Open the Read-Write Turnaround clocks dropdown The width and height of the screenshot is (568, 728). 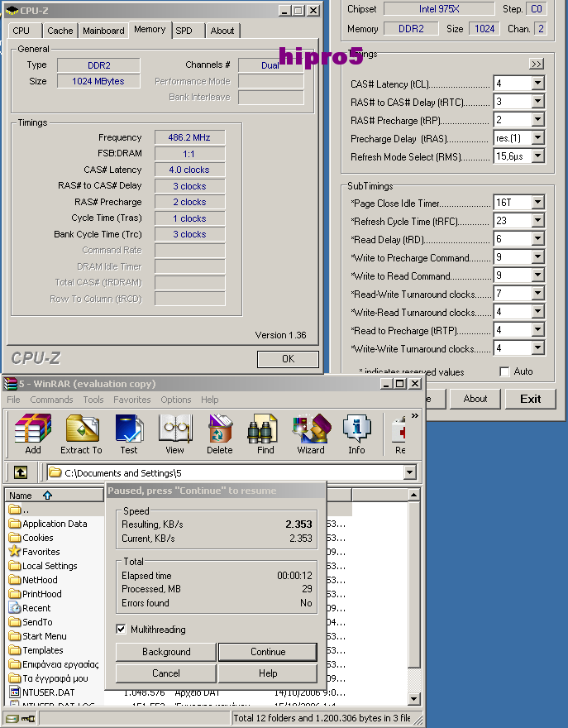point(538,294)
